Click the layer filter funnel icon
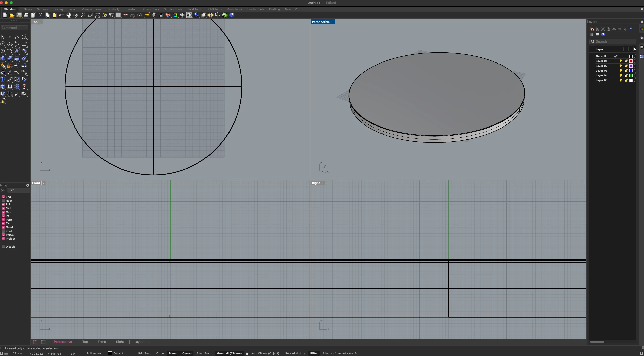This screenshot has height=356, width=644. click(631, 29)
